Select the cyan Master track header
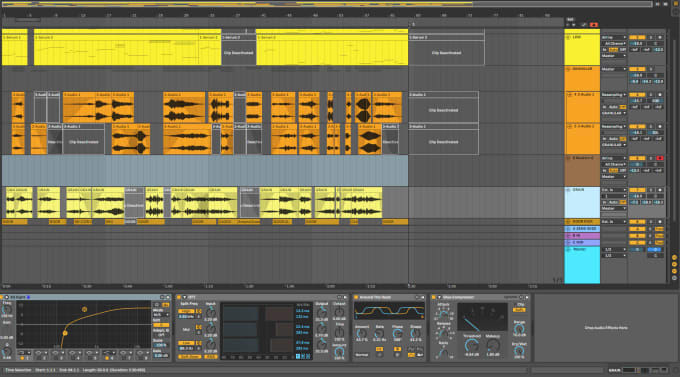 coord(582,265)
